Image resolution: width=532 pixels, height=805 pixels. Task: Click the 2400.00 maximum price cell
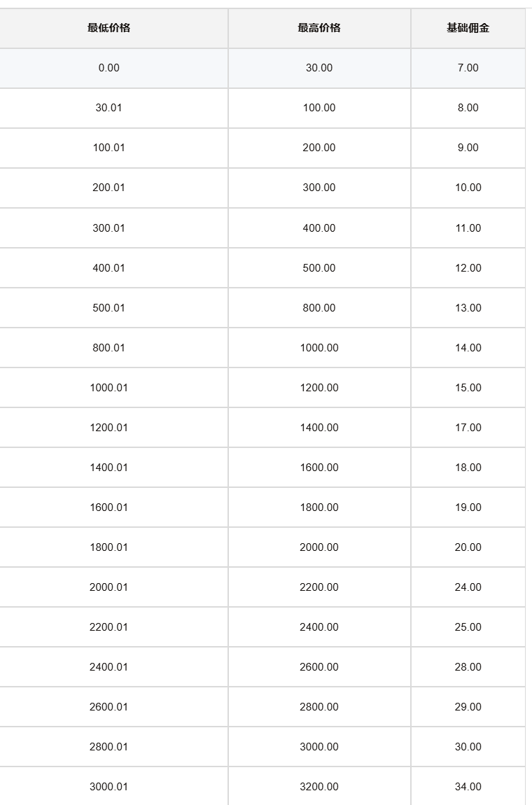319,627
